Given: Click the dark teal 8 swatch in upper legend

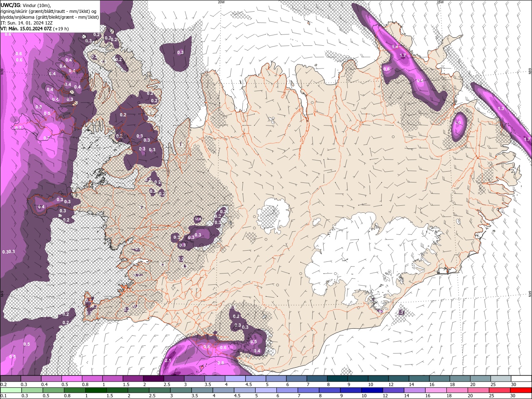Looking at the screenshot, I should click(x=337, y=379).
